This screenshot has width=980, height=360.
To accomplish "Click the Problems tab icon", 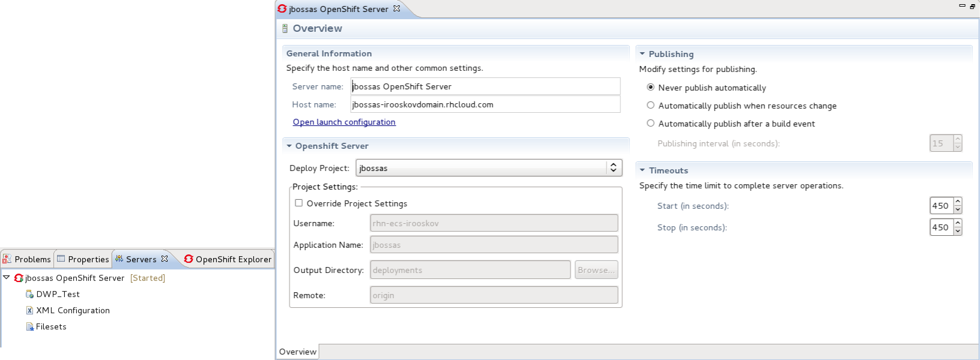I will [7, 259].
